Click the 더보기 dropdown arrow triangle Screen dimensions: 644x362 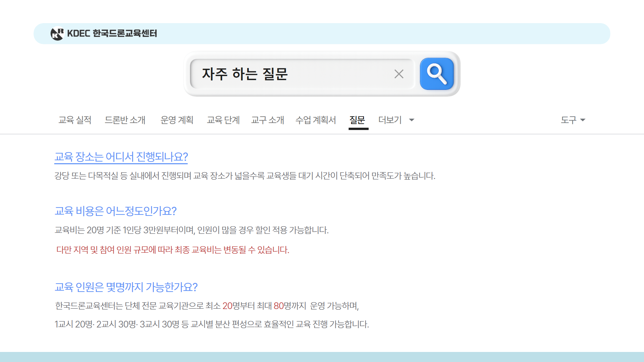(x=412, y=120)
